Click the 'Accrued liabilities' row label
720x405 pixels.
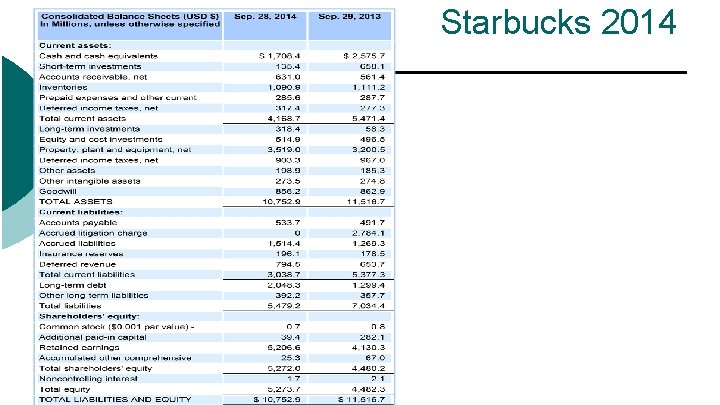pyautogui.click(x=77, y=244)
